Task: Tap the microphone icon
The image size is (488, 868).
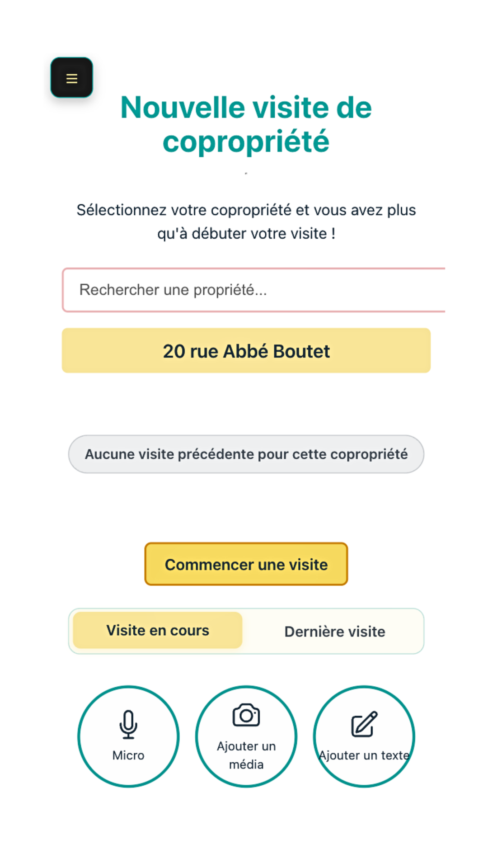Action: tap(128, 724)
